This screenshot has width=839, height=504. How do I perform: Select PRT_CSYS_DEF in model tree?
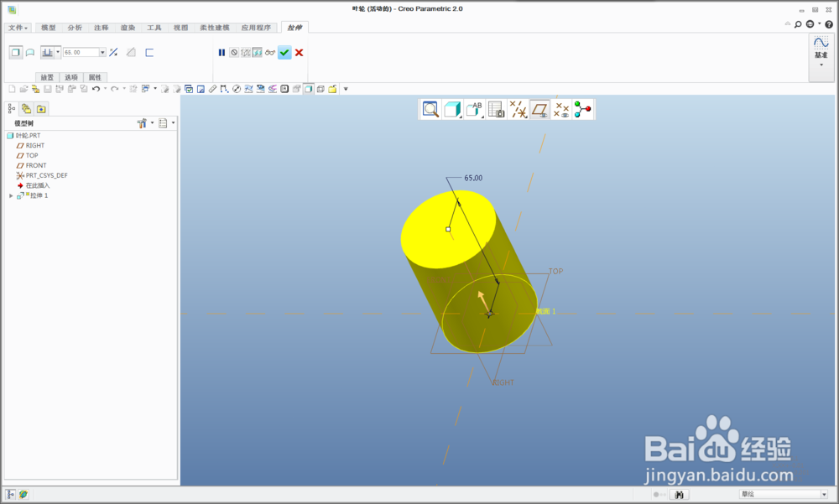42,175
